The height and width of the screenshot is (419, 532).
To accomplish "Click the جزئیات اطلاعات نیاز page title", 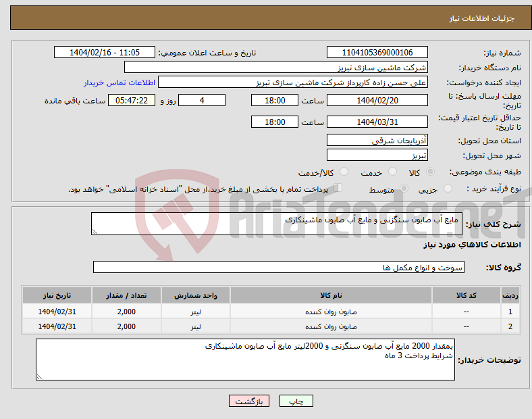I will point(482,18).
